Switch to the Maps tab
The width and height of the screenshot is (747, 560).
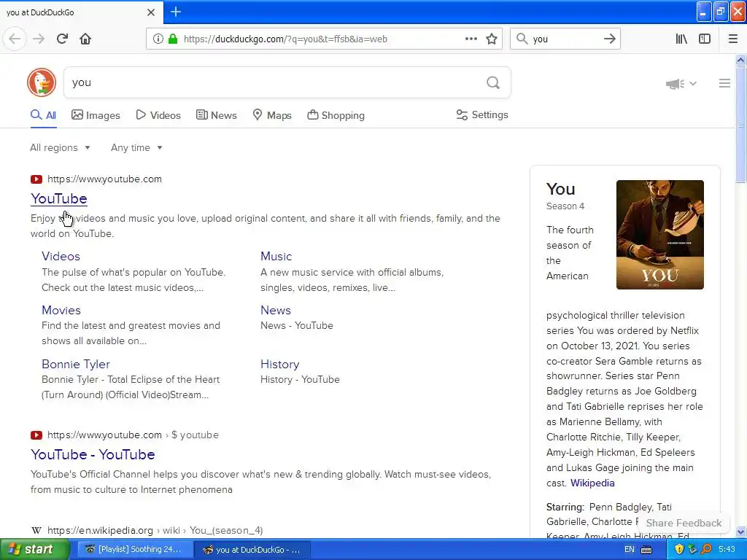272,115
